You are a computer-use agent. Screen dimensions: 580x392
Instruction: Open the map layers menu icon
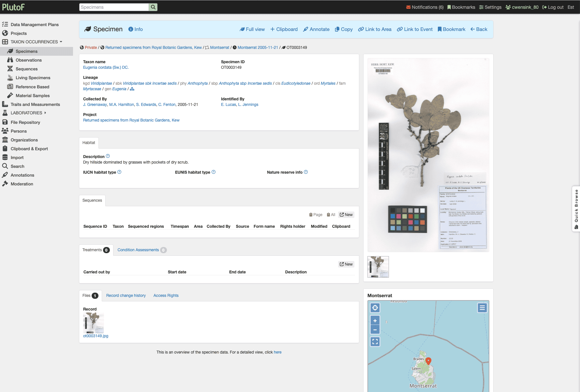(482, 308)
